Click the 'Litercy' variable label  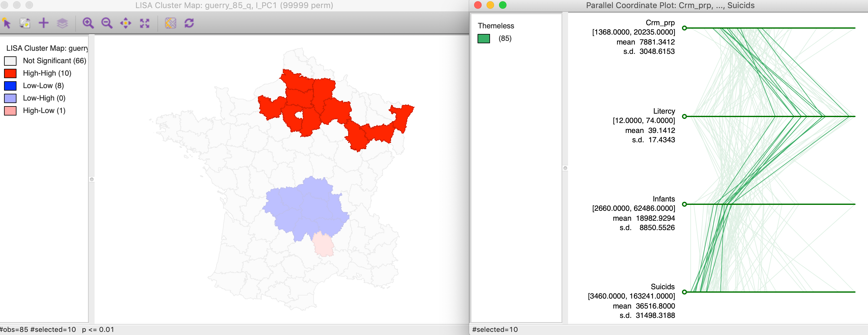[x=664, y=111]
